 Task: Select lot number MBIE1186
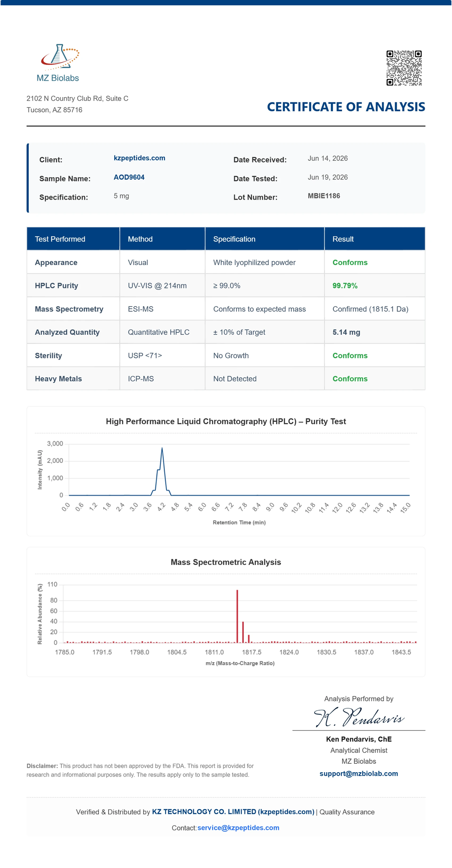324,196
